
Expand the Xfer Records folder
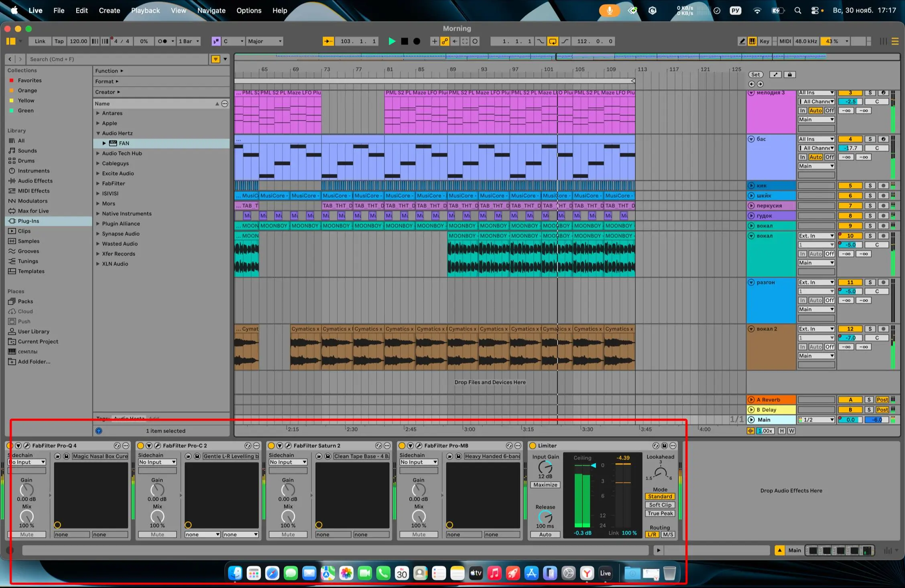coord(98,254)
